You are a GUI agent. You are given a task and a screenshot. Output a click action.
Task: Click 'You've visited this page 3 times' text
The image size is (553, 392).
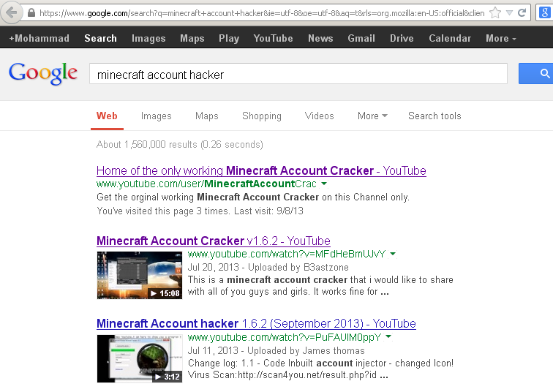(200, 211)
